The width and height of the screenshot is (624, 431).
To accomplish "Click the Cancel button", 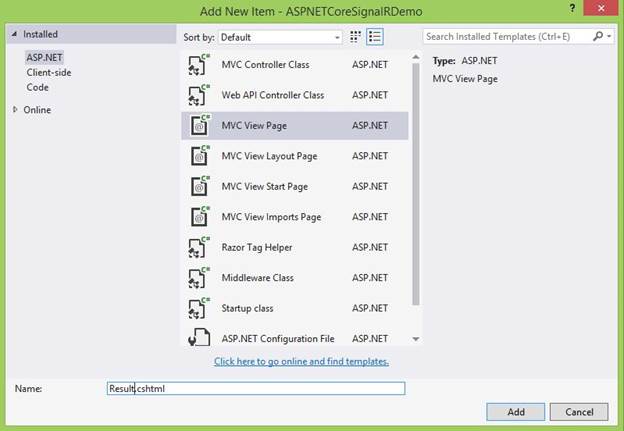I will pyautogui.click(x=579, y=412).
